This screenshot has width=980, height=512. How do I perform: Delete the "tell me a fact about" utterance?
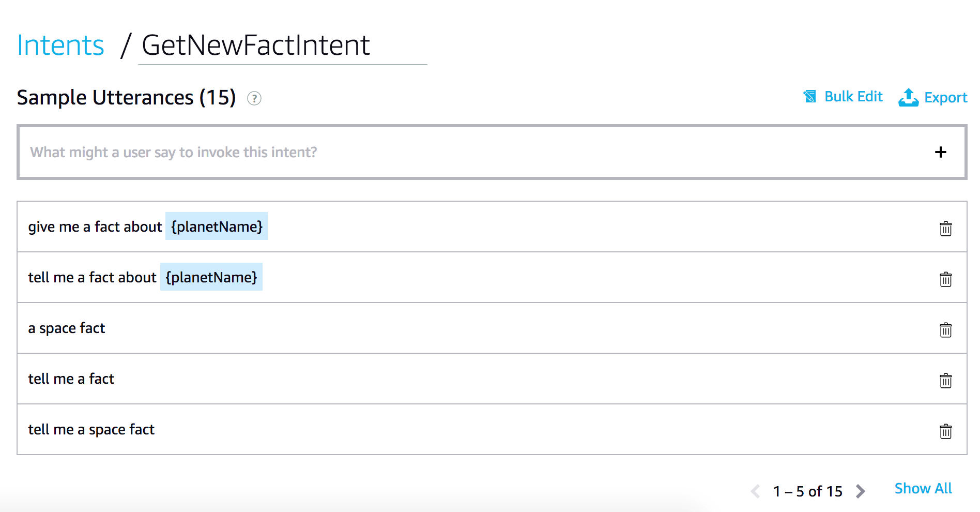945,279
